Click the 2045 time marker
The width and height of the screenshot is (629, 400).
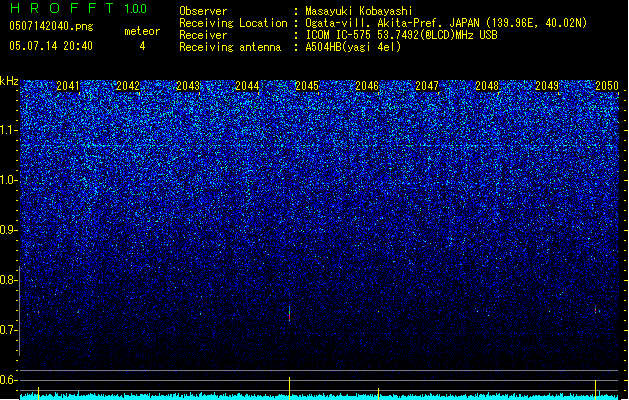[307, 86]
